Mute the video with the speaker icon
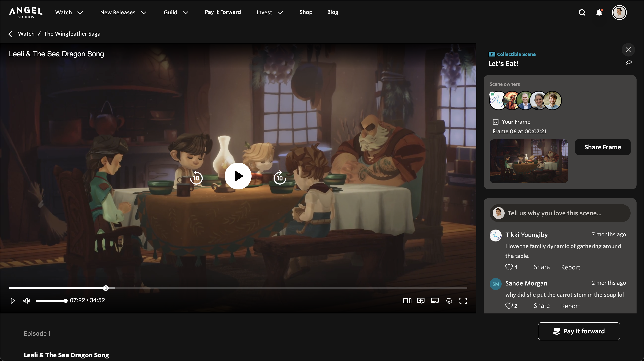644x361 pixels. 26,301
